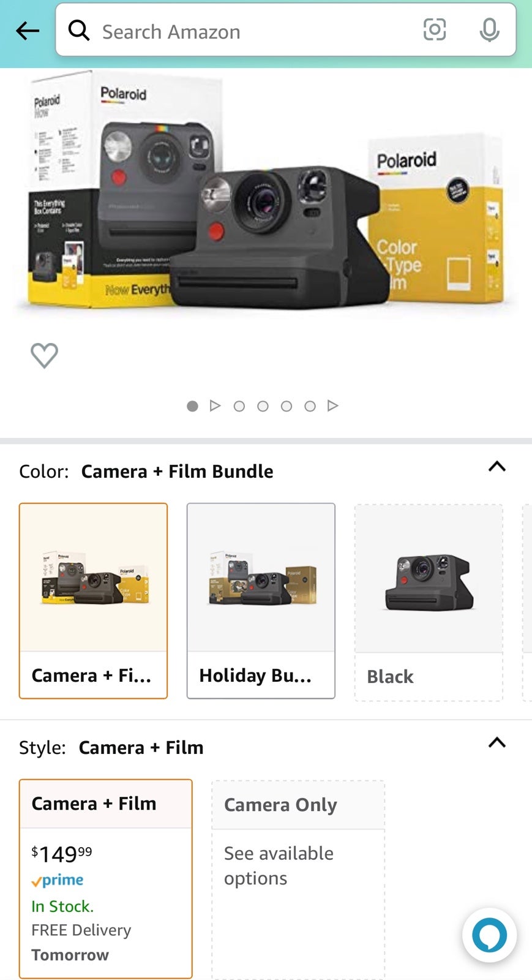
Task: Play first product video indicator
Action: coord(215,405)
